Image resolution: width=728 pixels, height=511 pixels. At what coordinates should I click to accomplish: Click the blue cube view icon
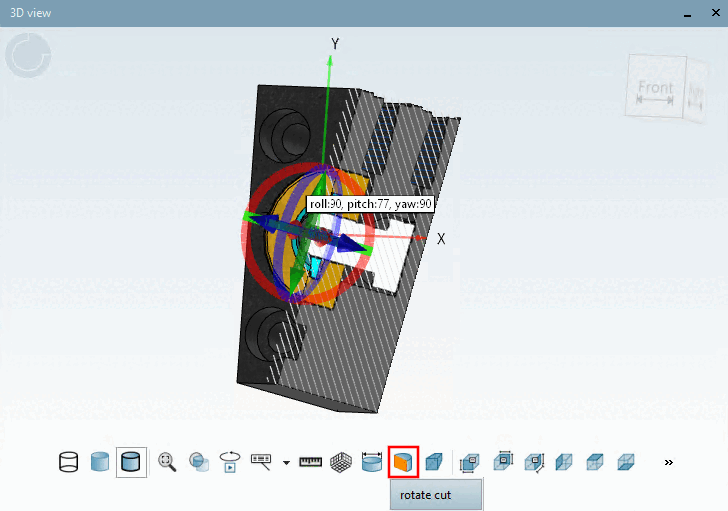[434, 462]
